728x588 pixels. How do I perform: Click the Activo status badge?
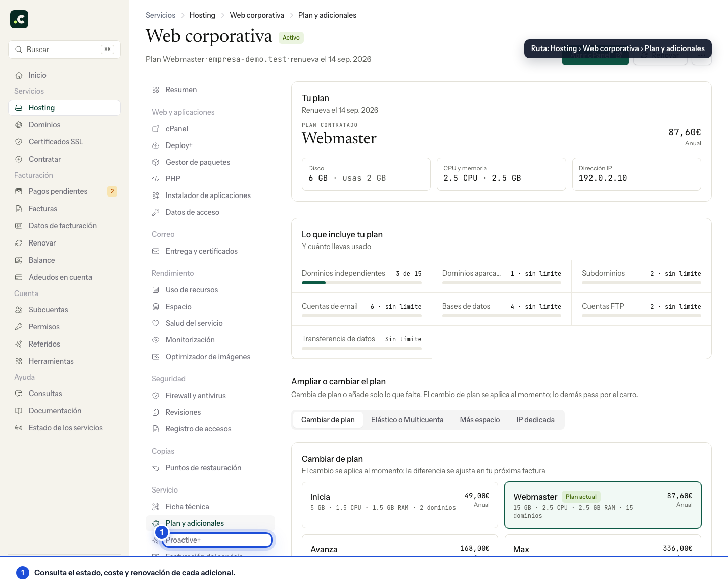pos(291,38)
